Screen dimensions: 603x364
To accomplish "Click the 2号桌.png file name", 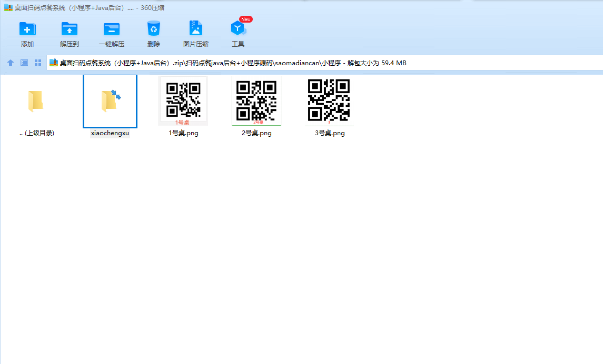I will tap(256, 133).
